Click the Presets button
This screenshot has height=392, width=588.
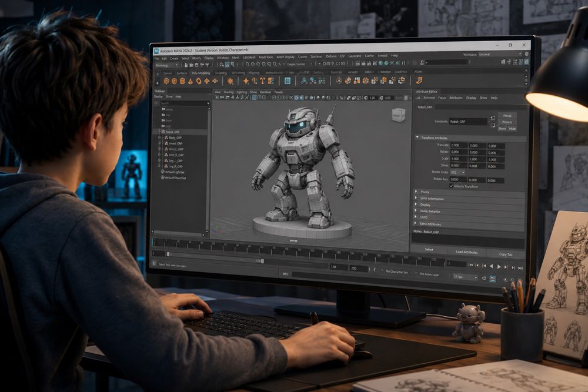(507, 122)
